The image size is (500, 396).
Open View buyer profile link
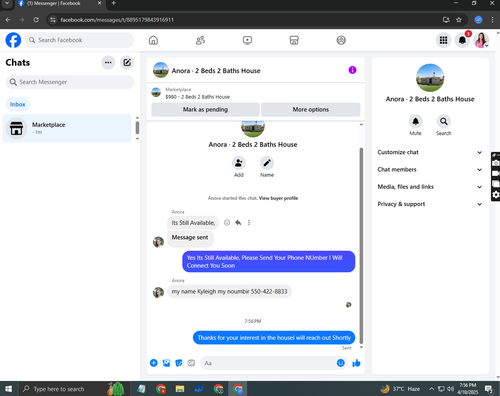pos(278,198)
